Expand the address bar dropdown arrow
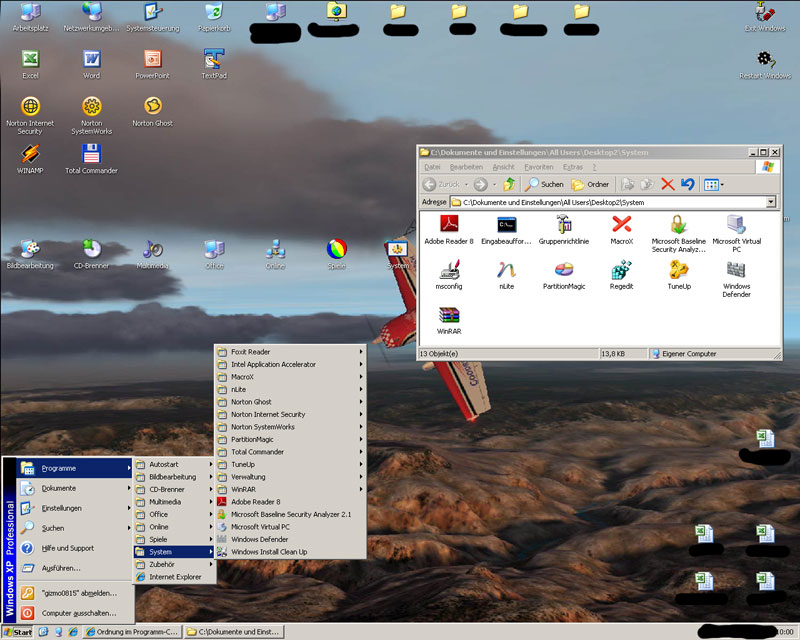Image resolution: width=800 pixels, height=640 pixels. click(771, 202)
